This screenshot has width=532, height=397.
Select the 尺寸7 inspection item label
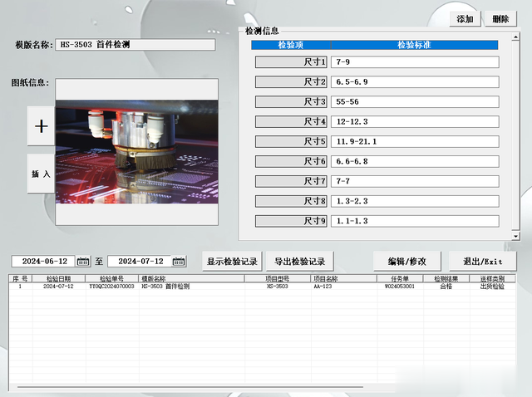tap(291, 181)
